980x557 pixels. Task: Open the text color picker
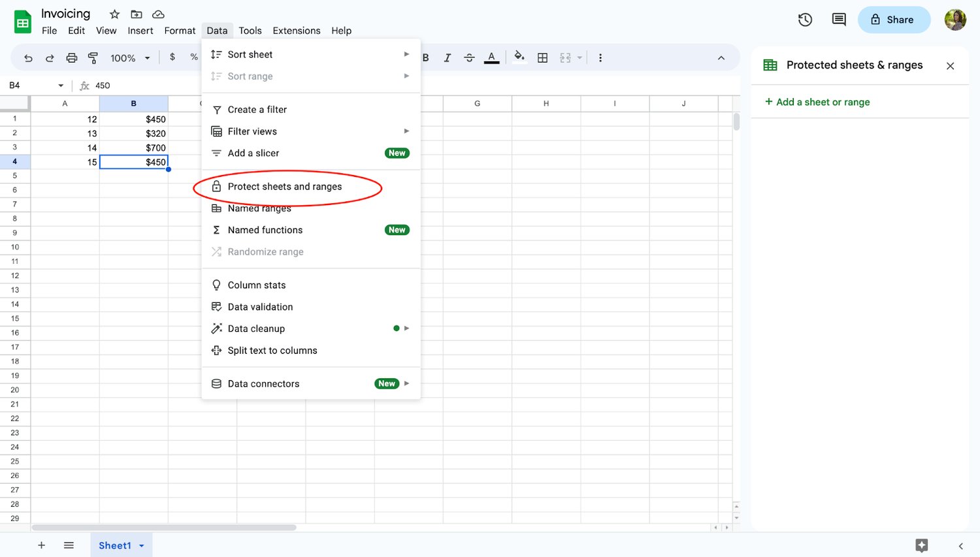491,57
